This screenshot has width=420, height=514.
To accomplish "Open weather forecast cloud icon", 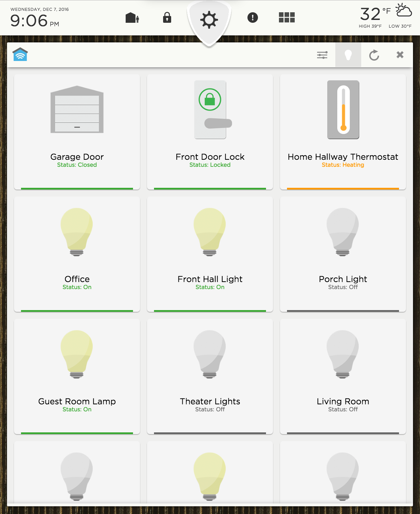I will [404, 10].
